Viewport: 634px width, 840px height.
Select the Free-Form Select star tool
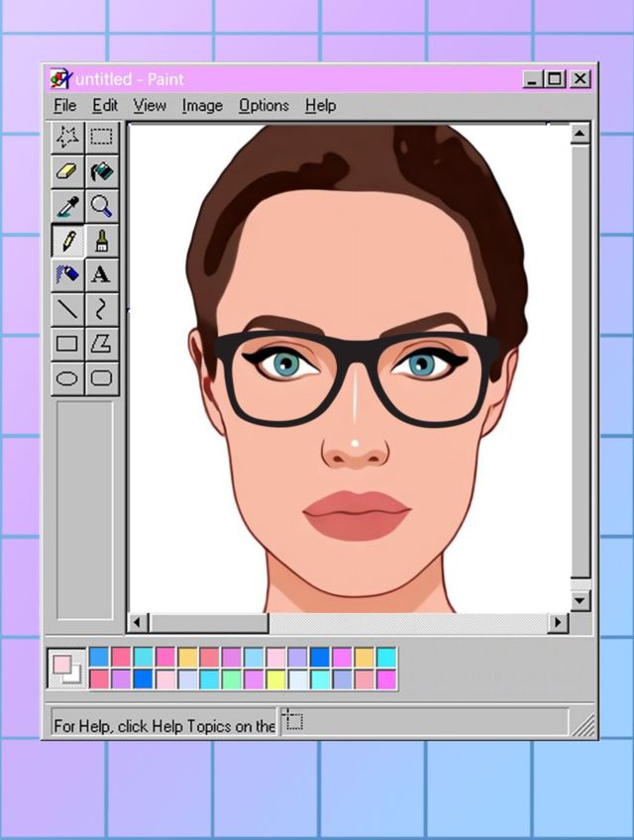tap(67, 137)
